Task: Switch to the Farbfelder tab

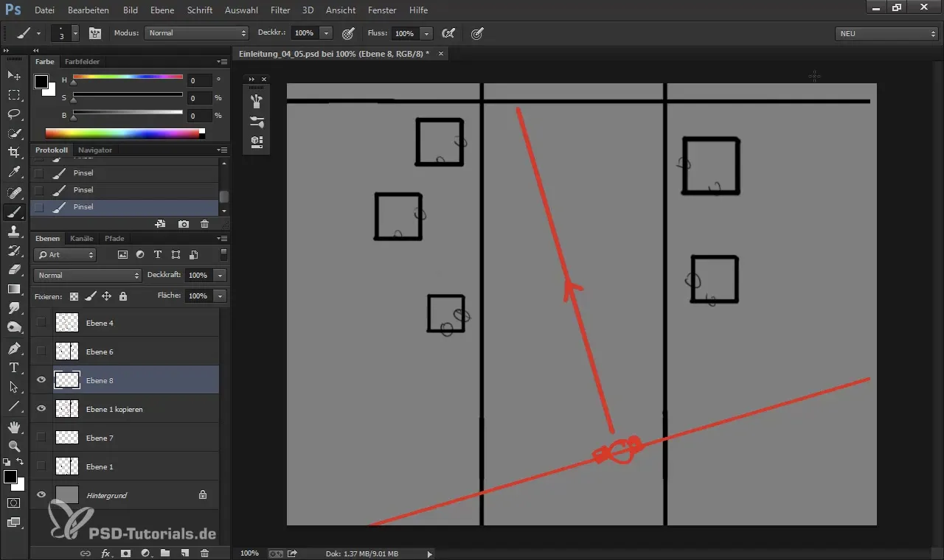Action: [x=82, y=62]
